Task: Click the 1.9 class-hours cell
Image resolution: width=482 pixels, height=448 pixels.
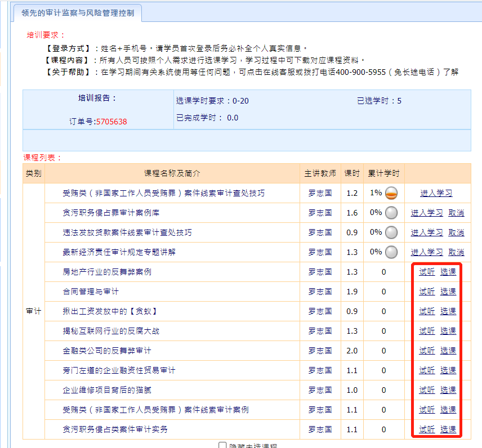Action: [x=352, y=292]
